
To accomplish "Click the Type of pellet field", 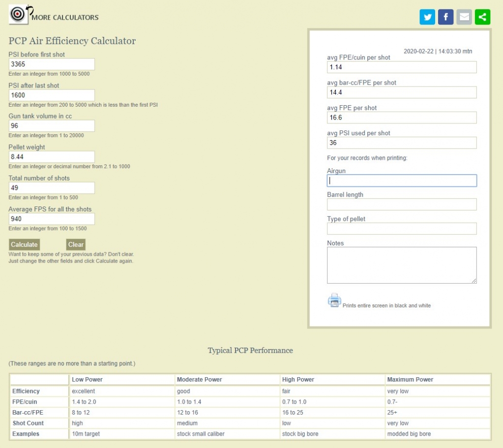I will point(402,229).
